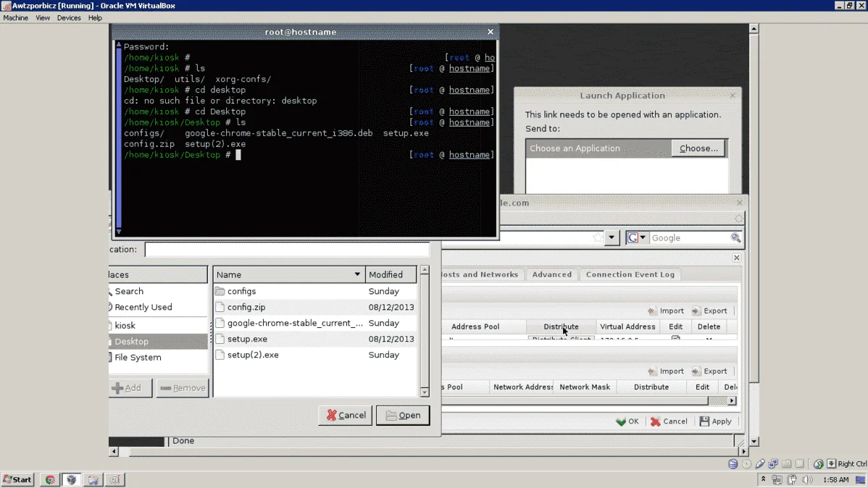Select the VirtualBox taskbar button

72,480
